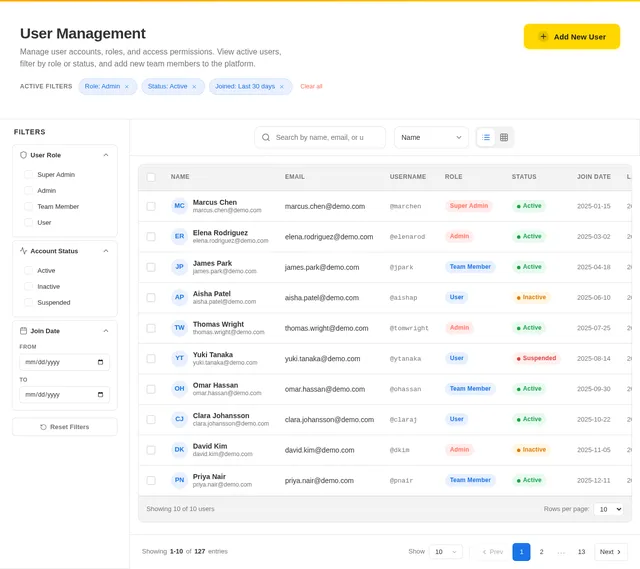Select the list view icon

[x=486, y=138]
